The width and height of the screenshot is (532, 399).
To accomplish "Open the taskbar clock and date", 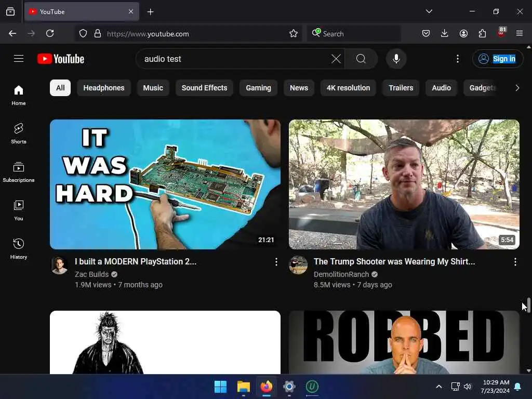I will pyautogui.click(x=495, y=387).
